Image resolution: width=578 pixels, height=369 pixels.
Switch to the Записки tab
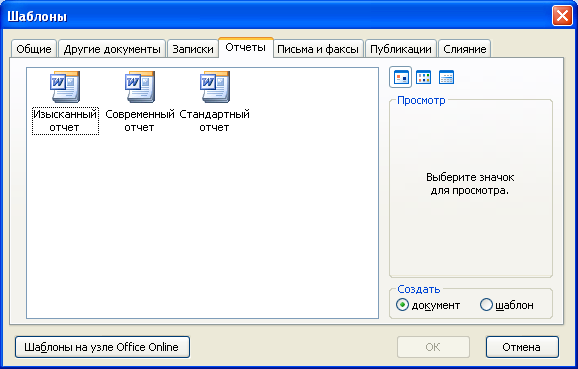click(193, 49)
